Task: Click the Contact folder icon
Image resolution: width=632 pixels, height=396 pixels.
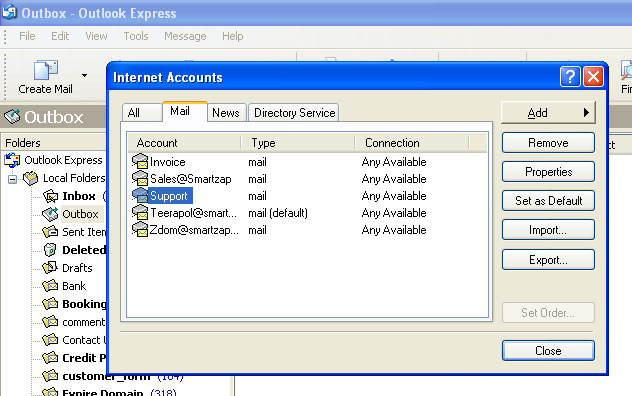Action: [x=50, y=340]
